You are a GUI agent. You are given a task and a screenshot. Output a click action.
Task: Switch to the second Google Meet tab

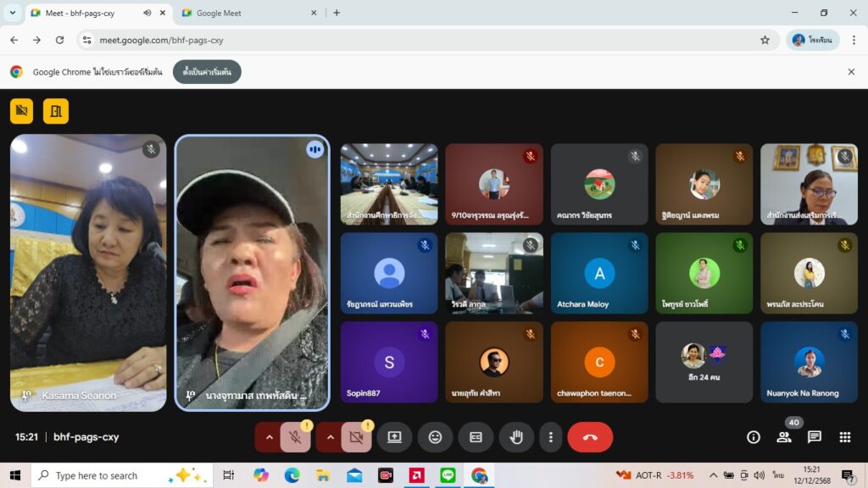[x=246, y=13]
